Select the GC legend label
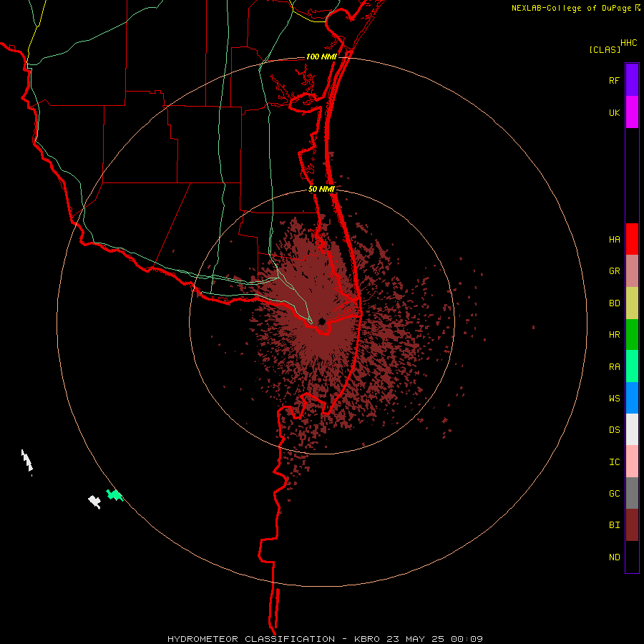Image resolution: width=644 pixels, height=644 pixels. click(x=614, y=493)
